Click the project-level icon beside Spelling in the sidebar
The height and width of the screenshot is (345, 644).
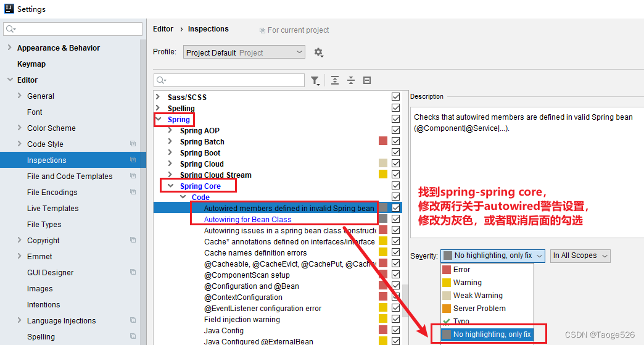[133, 336]
